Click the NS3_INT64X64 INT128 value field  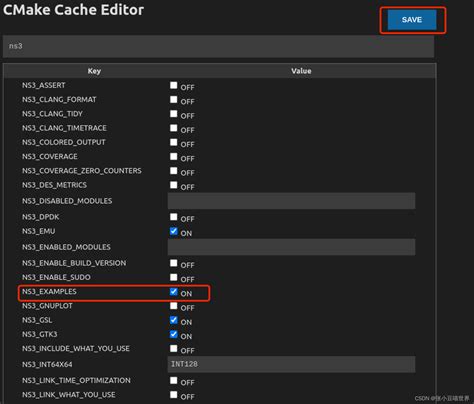click(x=291, y=364)
